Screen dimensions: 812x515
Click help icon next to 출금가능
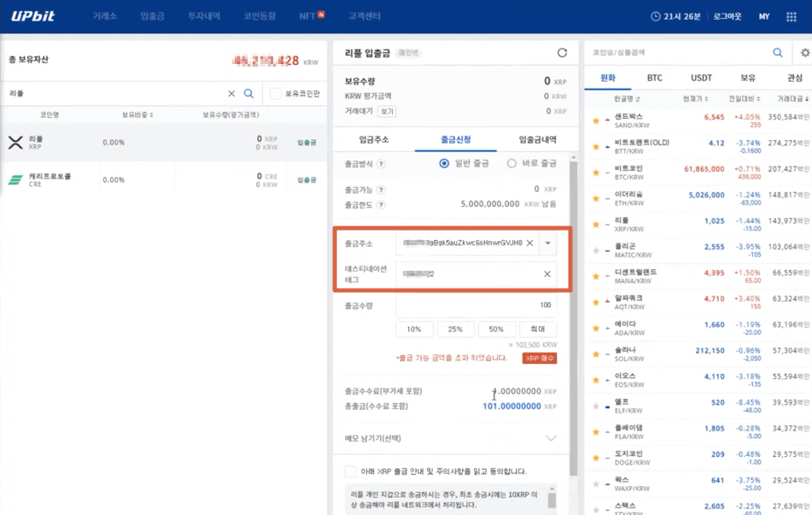pyautogui.click(x=381, y=190)
